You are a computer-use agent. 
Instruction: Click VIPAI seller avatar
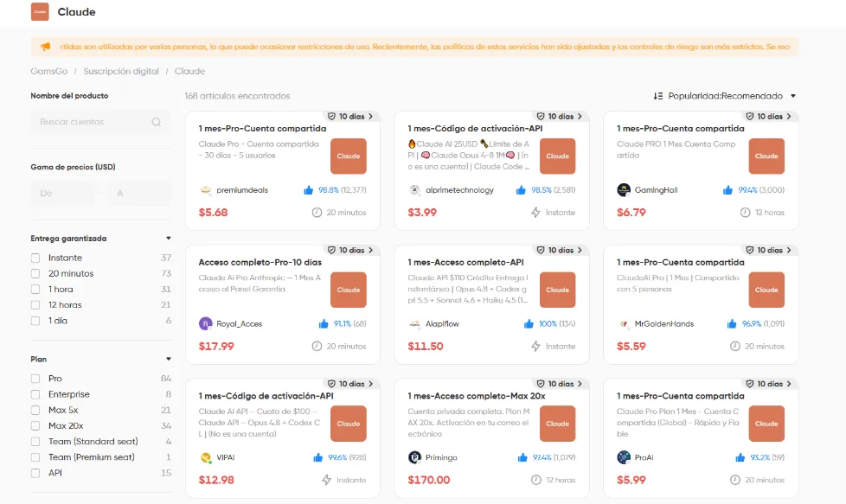coord(206,457)
